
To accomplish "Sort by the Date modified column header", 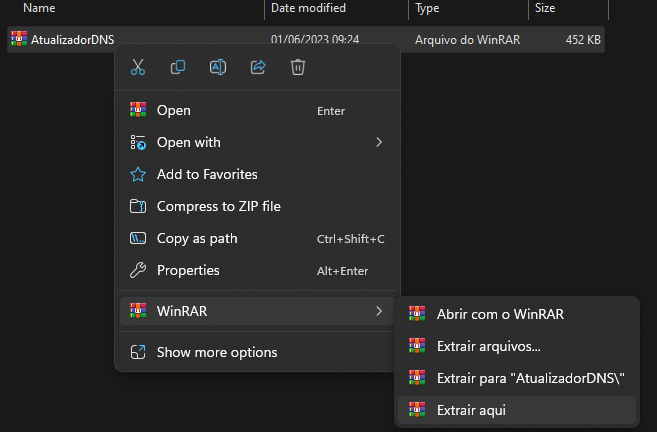I will tap(308, 8).
